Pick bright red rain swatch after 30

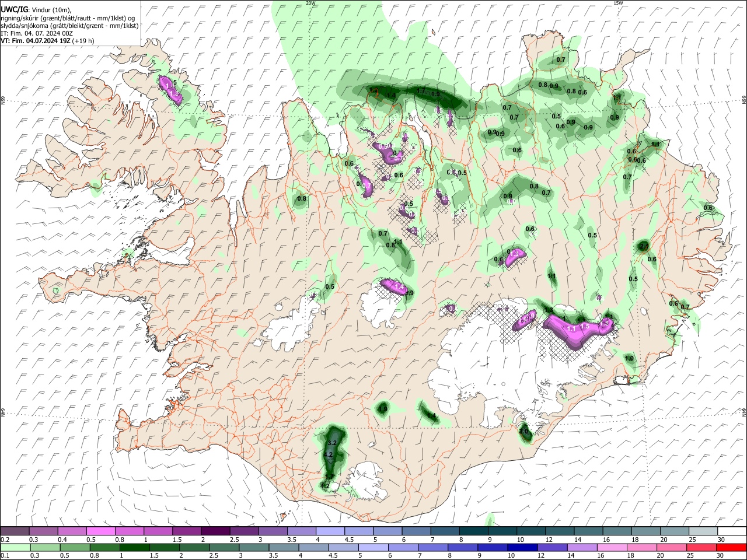731,547
